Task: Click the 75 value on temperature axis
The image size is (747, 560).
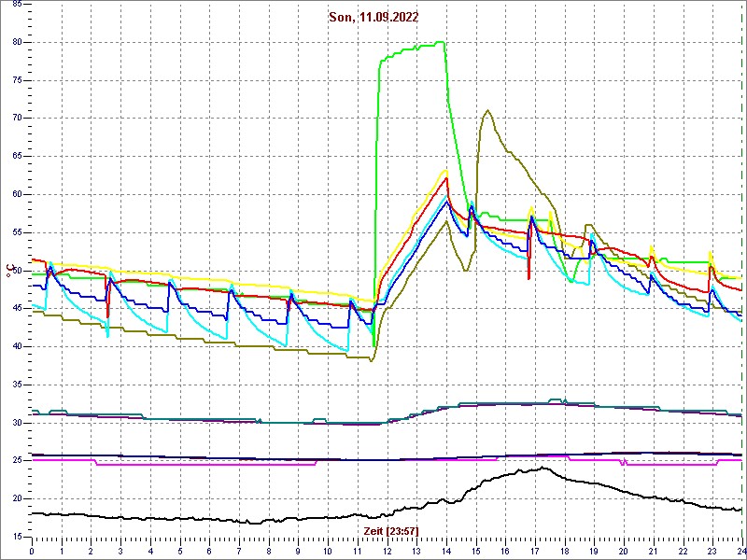Action: pyautogui.click(x=16, y=80)
